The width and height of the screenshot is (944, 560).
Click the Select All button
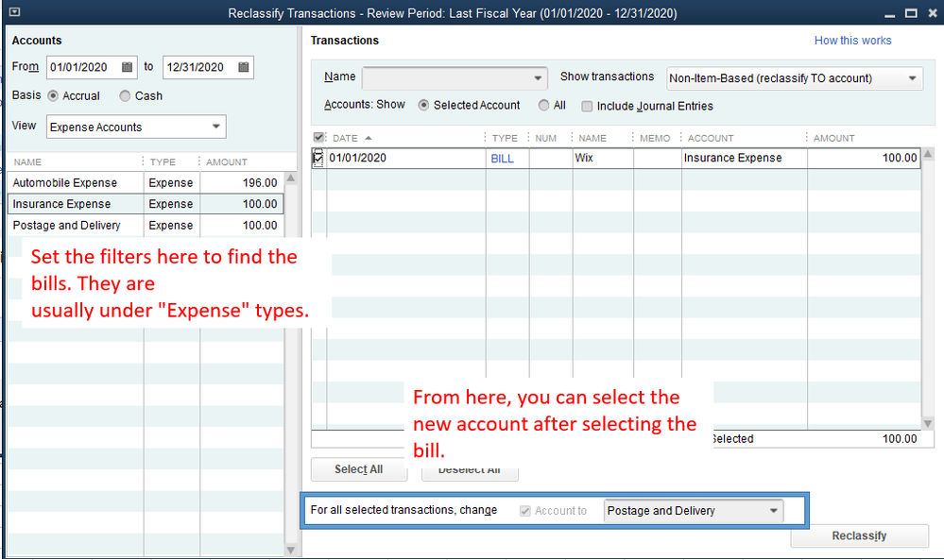tap(359, 469)
